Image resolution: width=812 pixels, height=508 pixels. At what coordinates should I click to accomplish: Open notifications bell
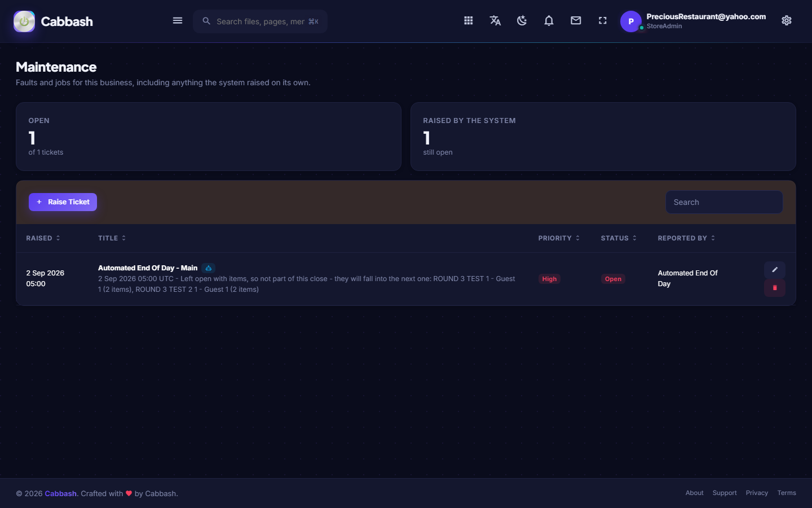tap(549, 21)
